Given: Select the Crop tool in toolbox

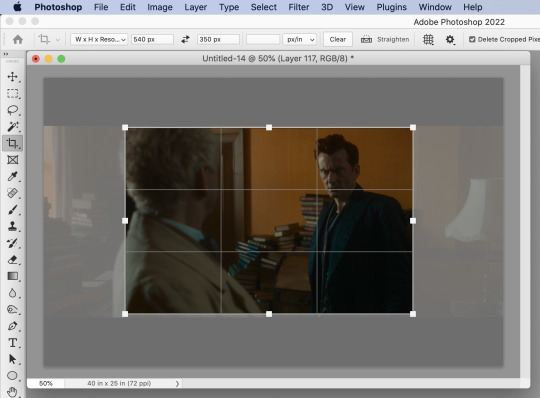Looking at the screenshot, I should coord(13,143).
